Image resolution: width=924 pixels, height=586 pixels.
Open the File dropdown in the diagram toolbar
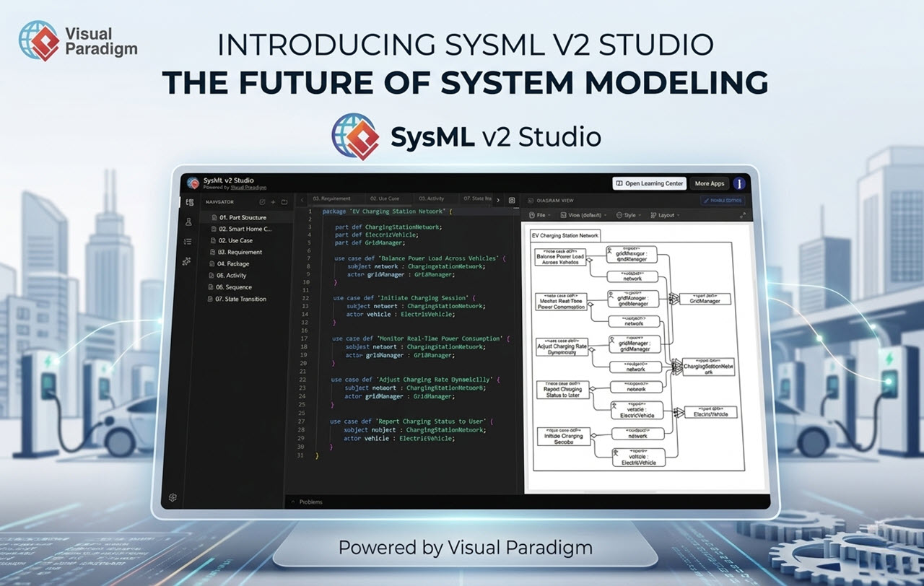540,215
